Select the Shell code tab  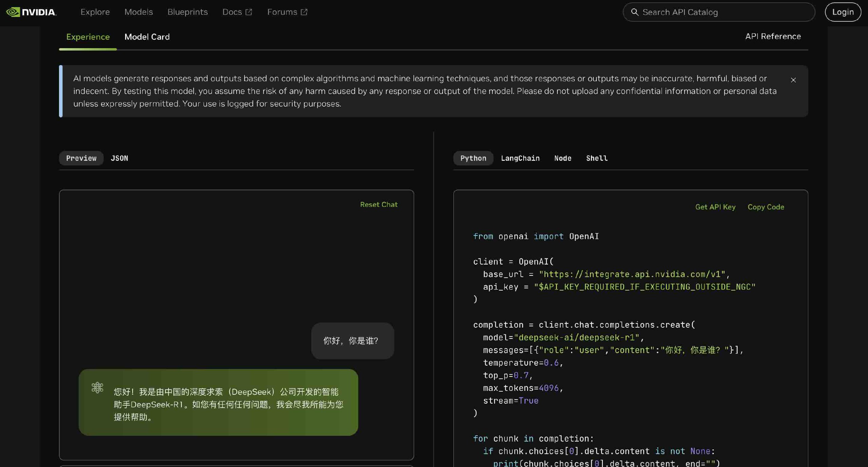pyautogui.click(x=597, y=158)
